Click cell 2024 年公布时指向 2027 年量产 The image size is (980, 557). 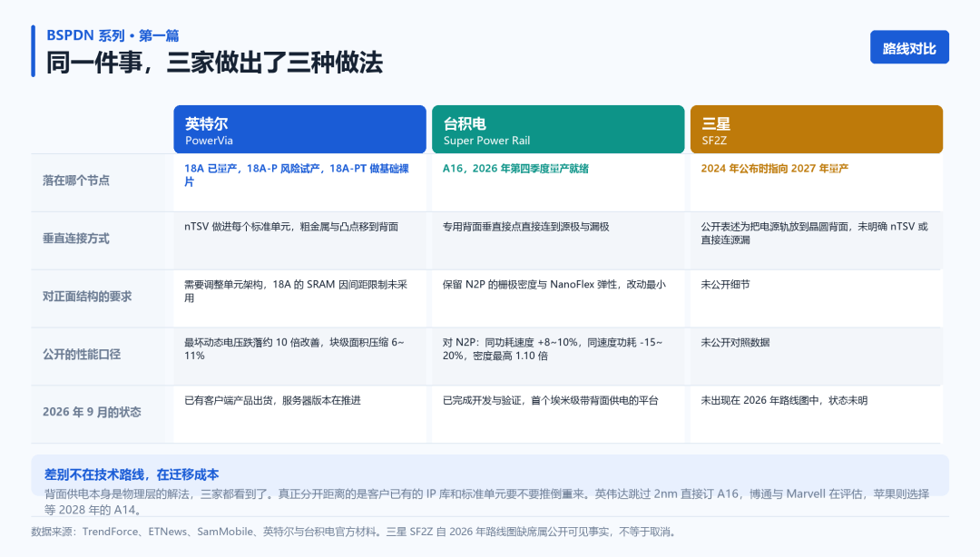point(817,182)
